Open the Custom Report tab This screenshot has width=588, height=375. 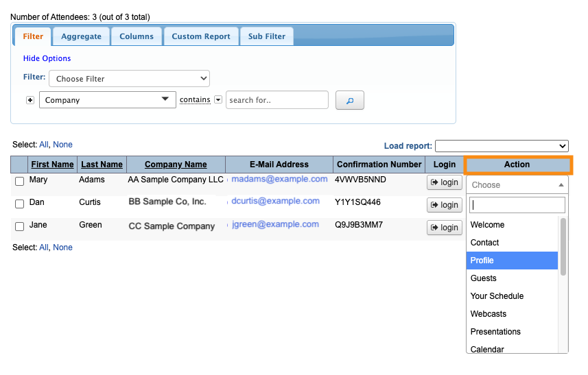pyautogui.click(x=201, y=36)
